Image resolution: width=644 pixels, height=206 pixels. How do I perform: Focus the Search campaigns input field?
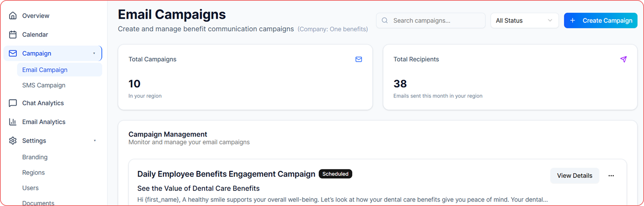point(436,21)
